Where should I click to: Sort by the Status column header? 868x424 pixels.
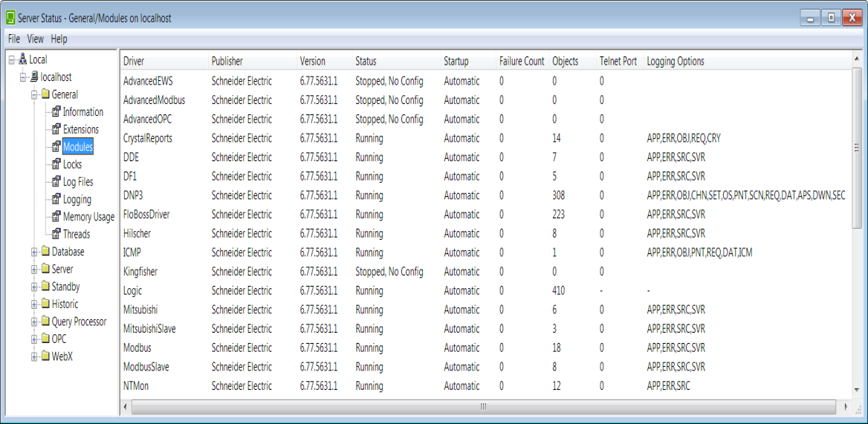point(396,62)
